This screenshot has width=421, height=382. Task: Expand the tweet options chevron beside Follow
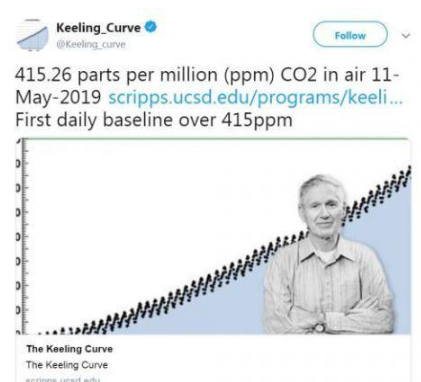405,35
